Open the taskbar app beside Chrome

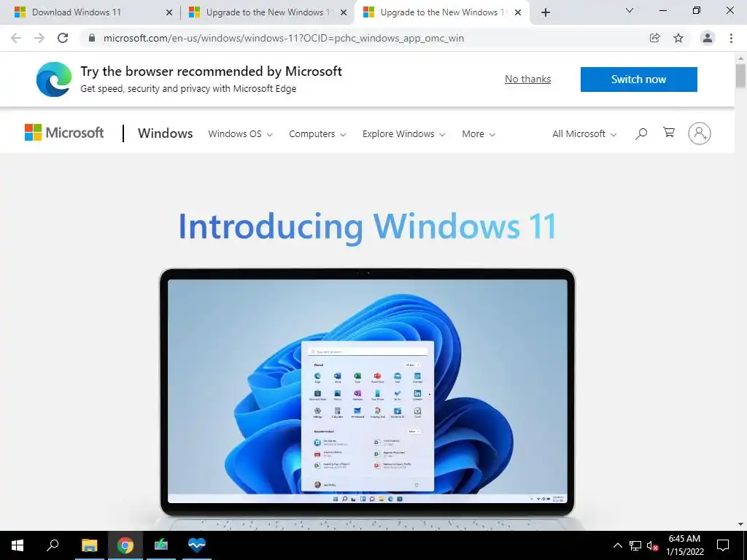pos(161,545)
